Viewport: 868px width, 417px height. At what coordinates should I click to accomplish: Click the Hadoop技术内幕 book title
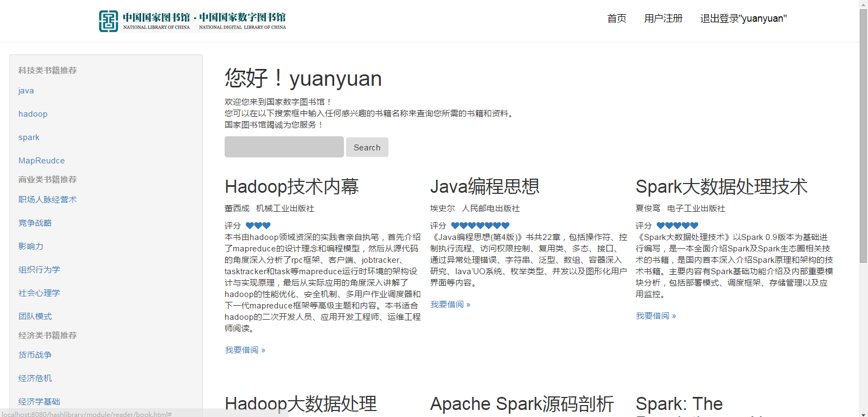292,187
